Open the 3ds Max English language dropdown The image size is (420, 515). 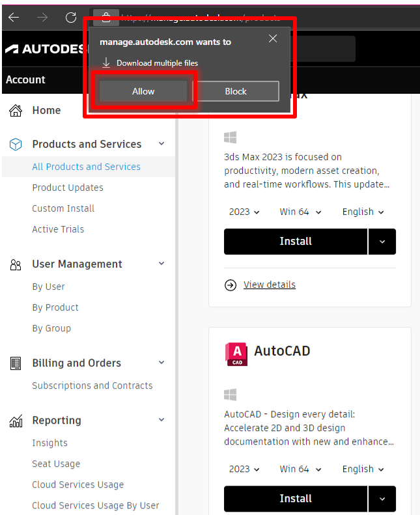coord(363,212)
